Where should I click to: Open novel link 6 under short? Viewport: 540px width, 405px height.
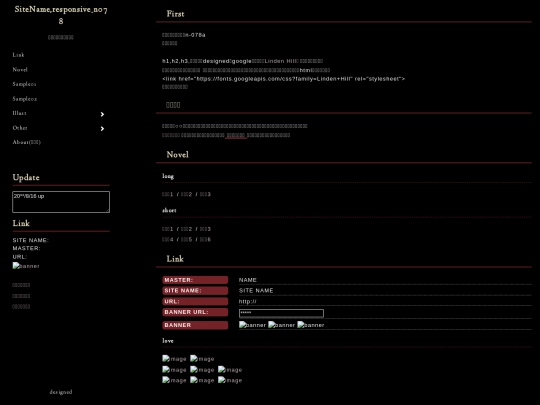[205, 239]
